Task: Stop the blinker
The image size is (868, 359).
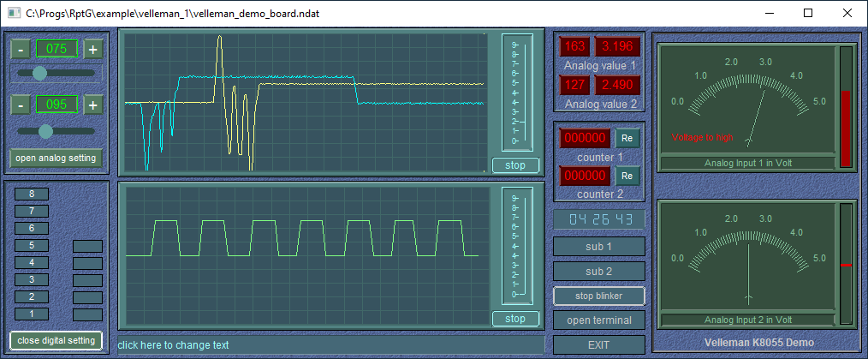Action: point(598,296)
